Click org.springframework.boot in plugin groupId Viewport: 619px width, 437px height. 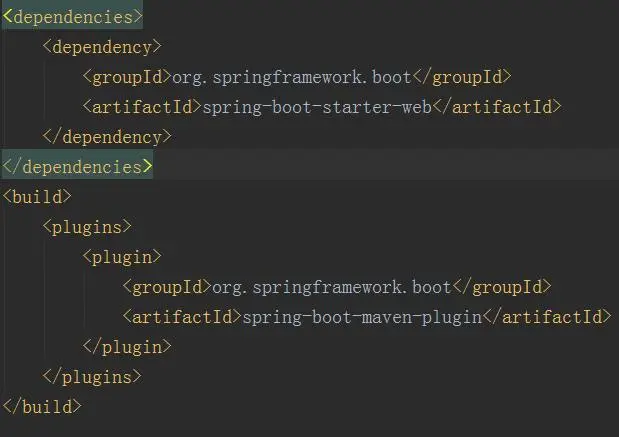(332, 287)
